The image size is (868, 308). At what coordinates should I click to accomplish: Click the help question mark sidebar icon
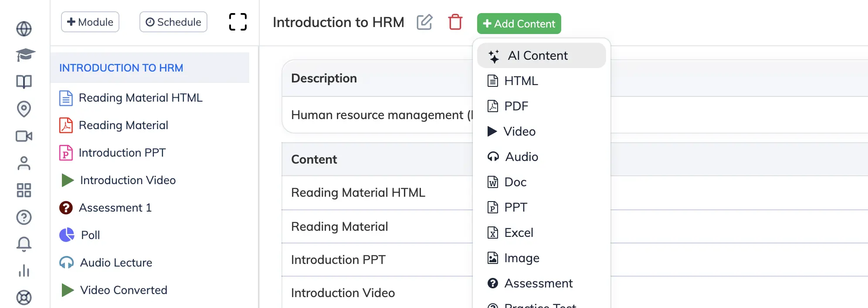click(24, 217)
